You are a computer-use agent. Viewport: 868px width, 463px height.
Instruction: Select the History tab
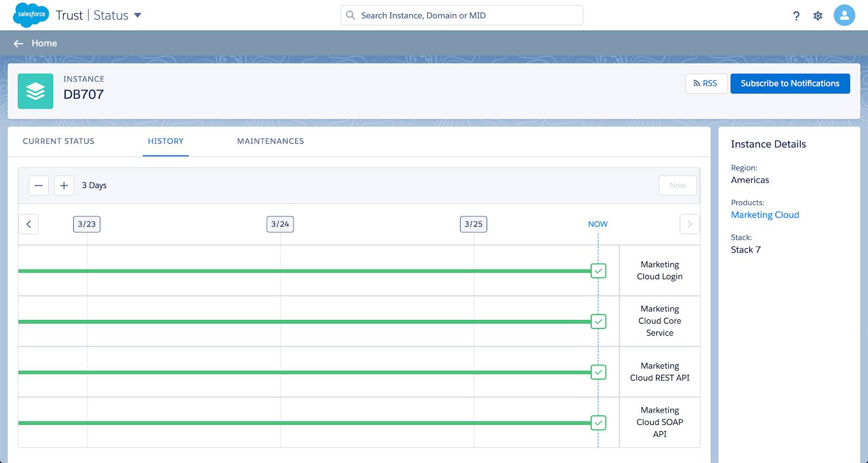[x=165, y=141]
